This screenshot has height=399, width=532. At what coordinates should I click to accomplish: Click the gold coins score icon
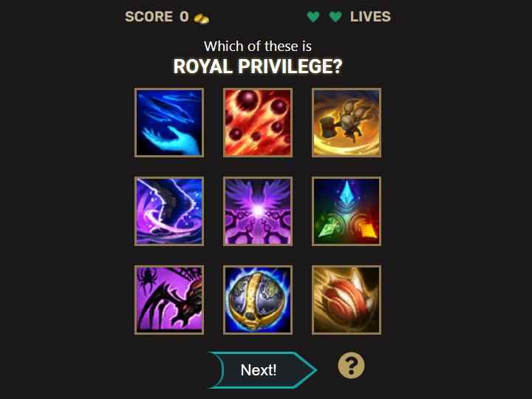[202, 18]
